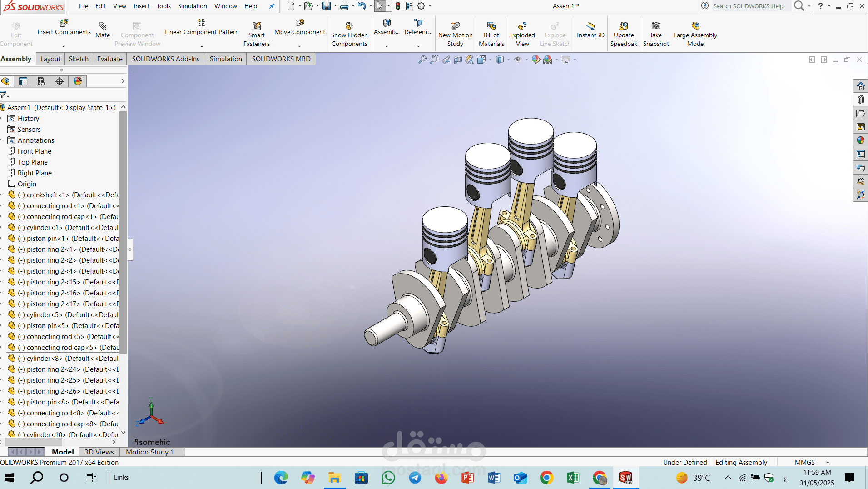
Task: Toggle Large Assembly Mode
Action: [695, 34]
